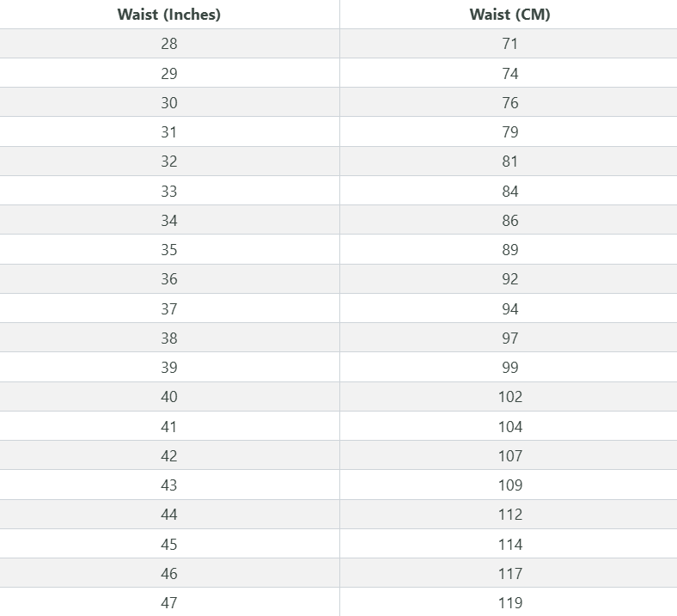The image size is (677, 616).
Task: Click the 89 cm waist value
Action: 510,250
